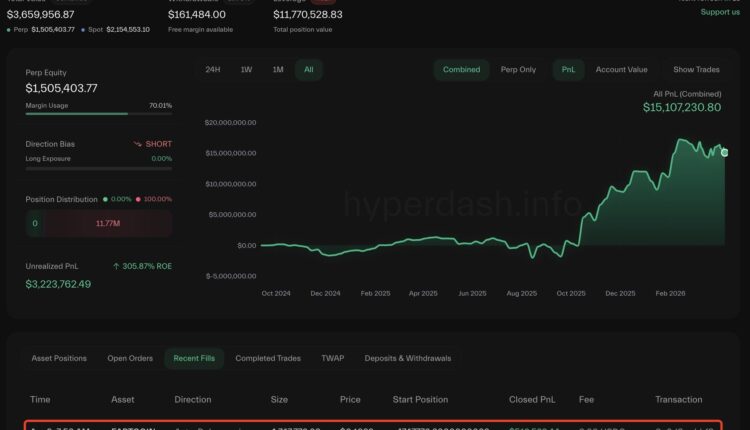
Task: Click the SHORT direction bias arrow icon
Action: click(137, 144)
